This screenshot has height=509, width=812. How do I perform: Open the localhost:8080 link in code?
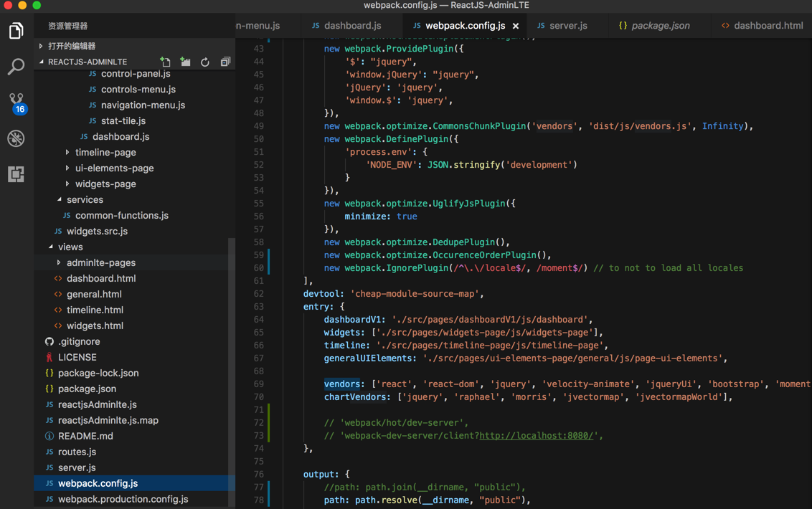[536, 435]
